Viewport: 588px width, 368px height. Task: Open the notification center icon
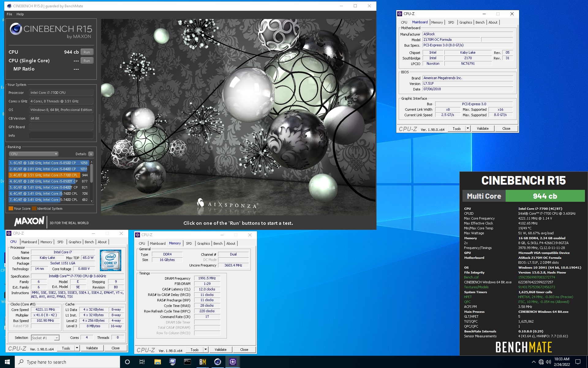(x=578, y=362)
